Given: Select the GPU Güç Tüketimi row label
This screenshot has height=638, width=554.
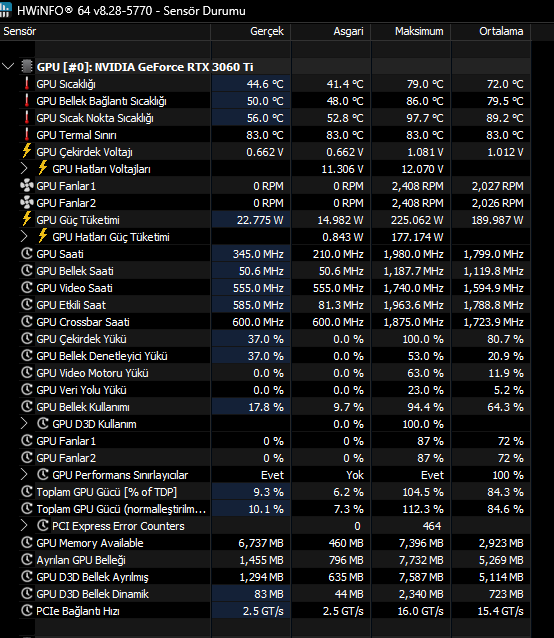Looking at the screenshot, I should click(78, 220).
